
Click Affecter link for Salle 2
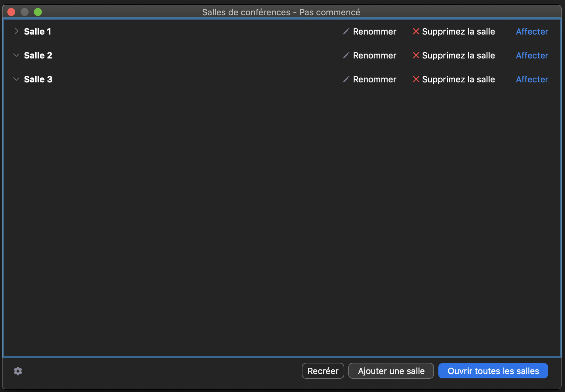(532, 55)
